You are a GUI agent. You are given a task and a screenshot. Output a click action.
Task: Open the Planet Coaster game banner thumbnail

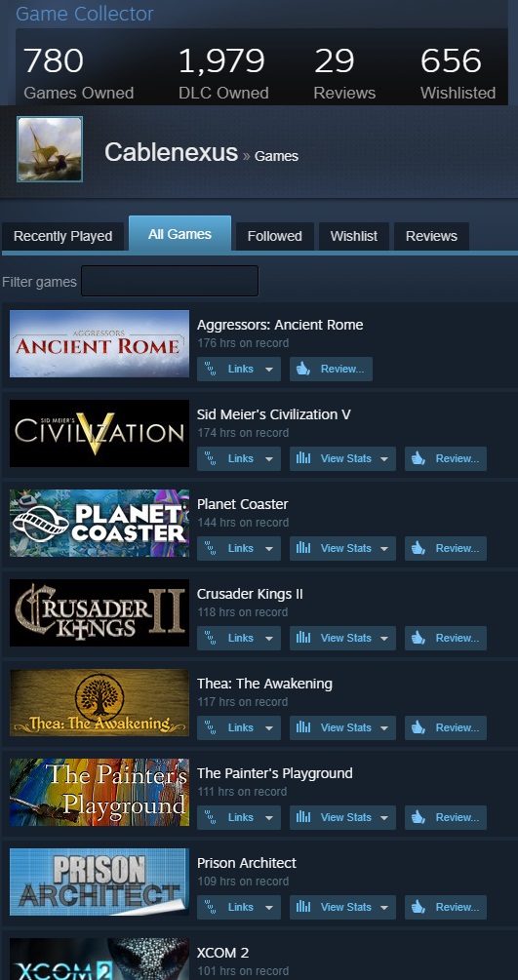(x=100, y=523)
